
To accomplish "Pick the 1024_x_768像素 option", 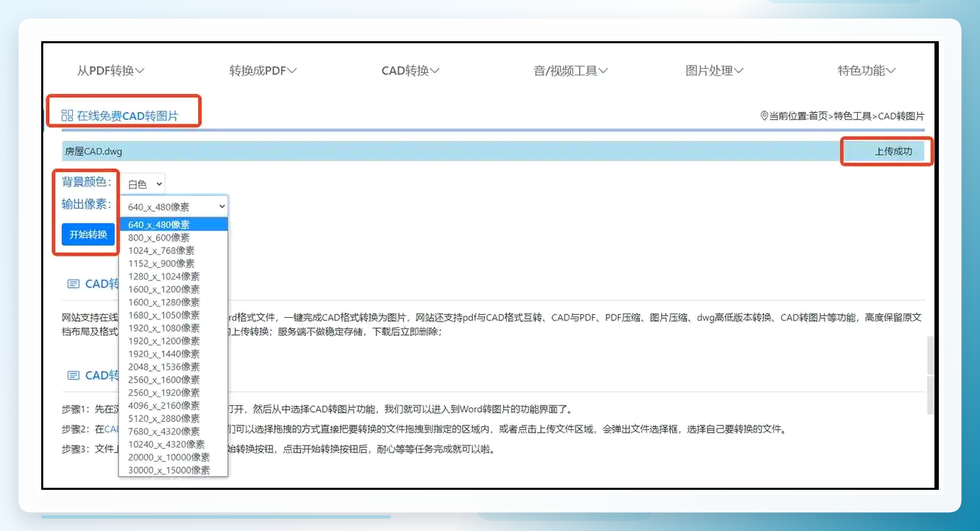I will 173,251.
